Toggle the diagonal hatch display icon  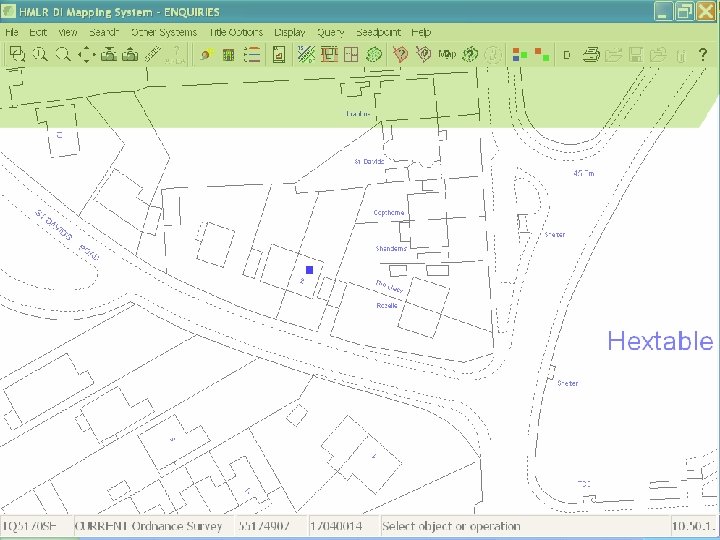306,54
